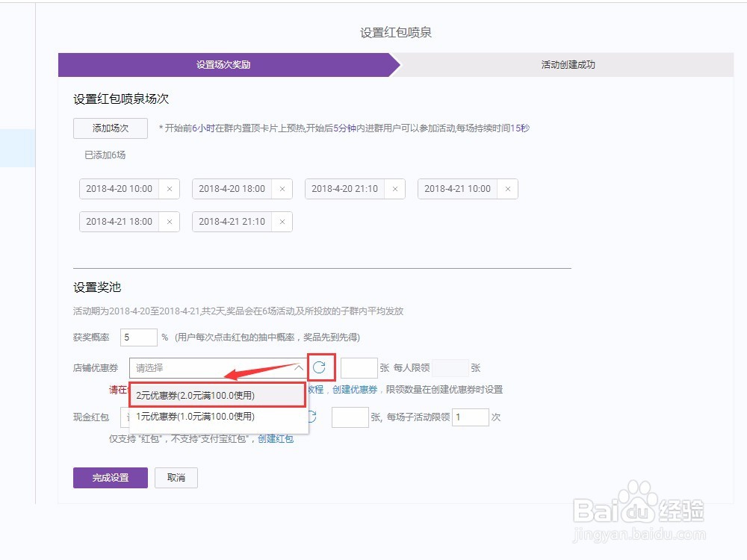Click the 获奖概率 percentage input field

coord(138,337)
